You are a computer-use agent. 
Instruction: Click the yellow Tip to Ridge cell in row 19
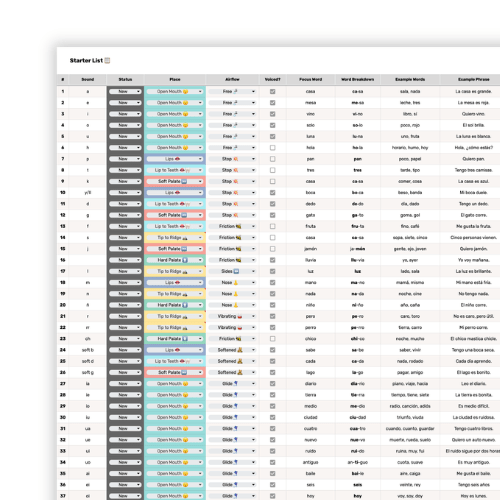pos(175,294)
